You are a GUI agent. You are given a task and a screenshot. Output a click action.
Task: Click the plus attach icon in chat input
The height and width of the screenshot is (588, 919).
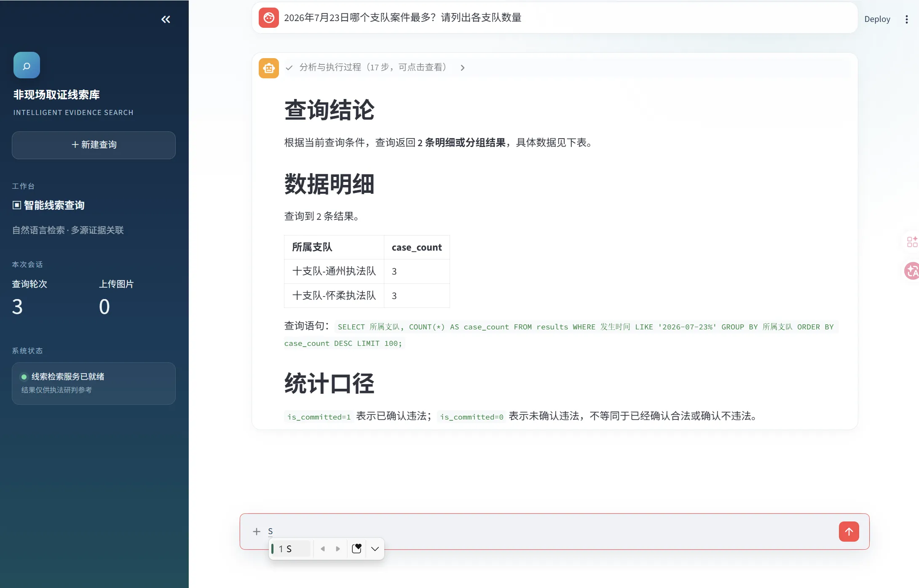(x=257, y=532)
